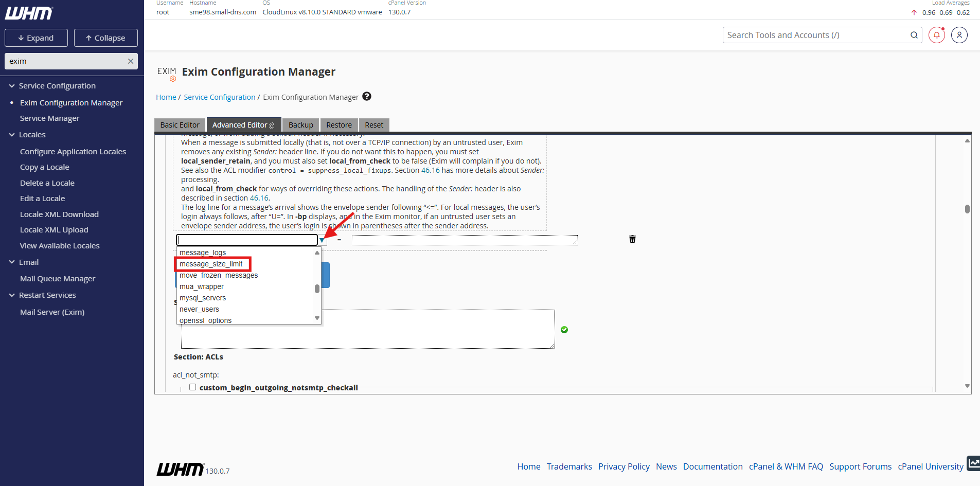The width and height of the screenshot is (980, 486).
Task: Open Locale XML Upload
Action: [54, 230]
